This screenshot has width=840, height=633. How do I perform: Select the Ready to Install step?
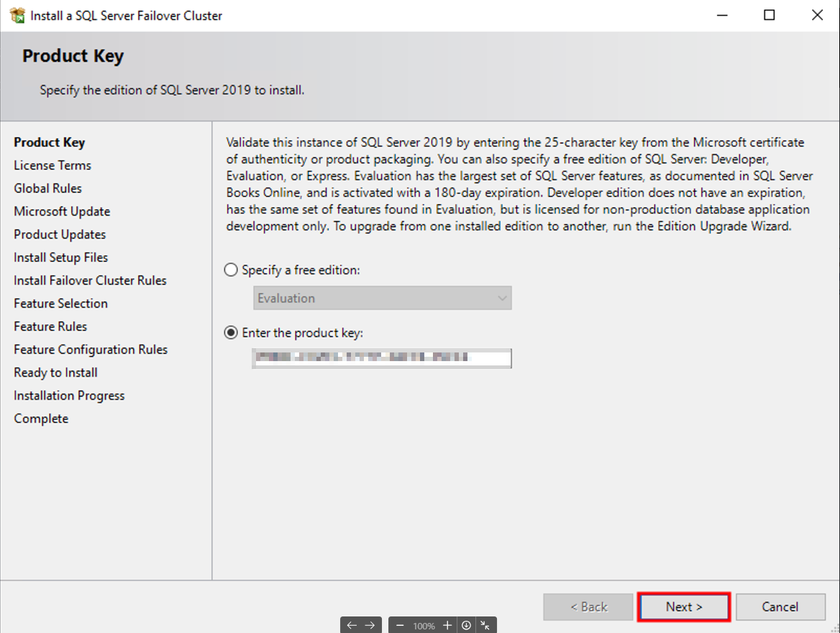coord(55,373)
